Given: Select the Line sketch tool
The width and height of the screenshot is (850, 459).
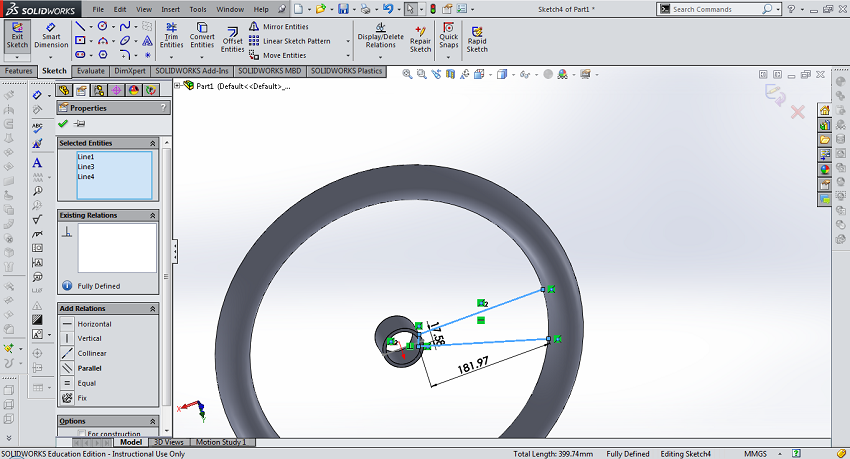Looking at the screenshot, I should point(80,26).
